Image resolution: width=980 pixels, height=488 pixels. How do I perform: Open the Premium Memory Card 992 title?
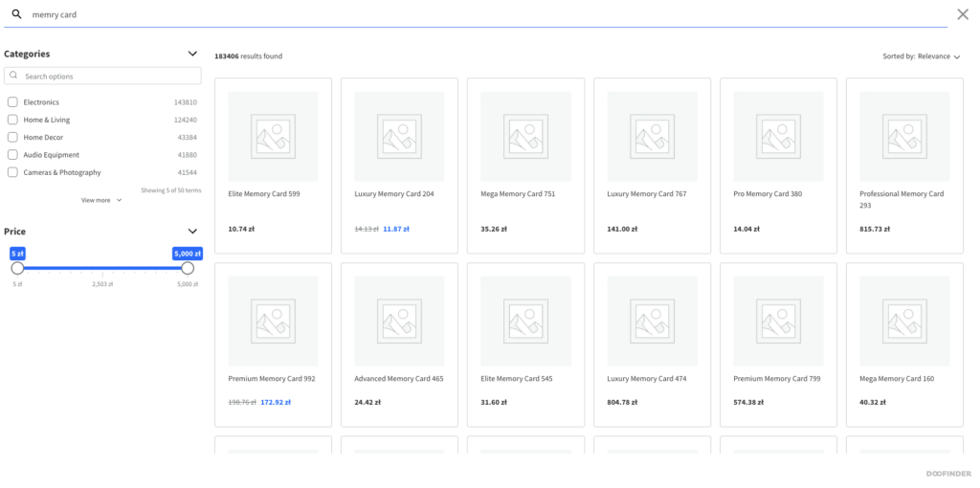point(272,379)
